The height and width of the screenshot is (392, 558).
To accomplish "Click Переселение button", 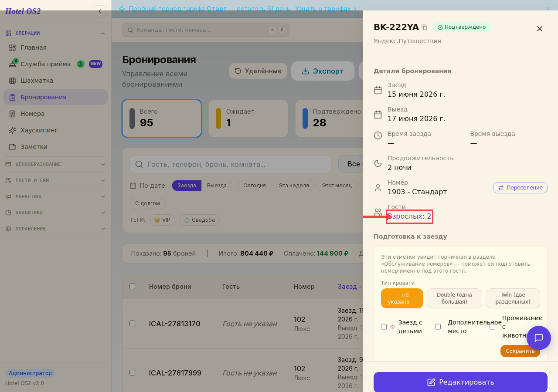I will pos(520,188).
